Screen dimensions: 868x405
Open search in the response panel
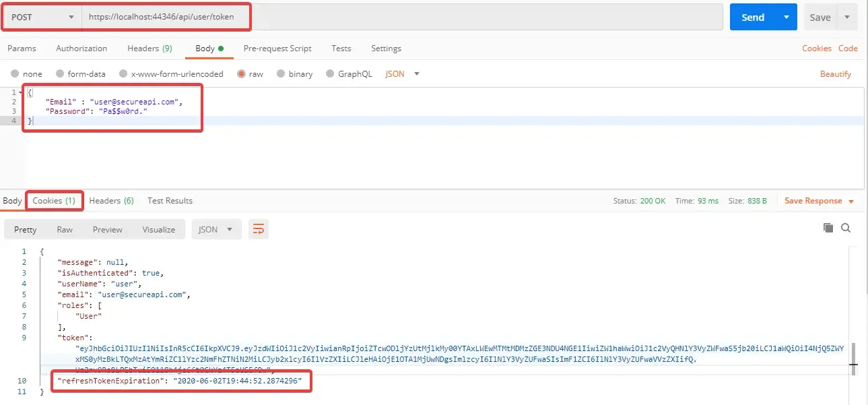(x=846, y=228)
